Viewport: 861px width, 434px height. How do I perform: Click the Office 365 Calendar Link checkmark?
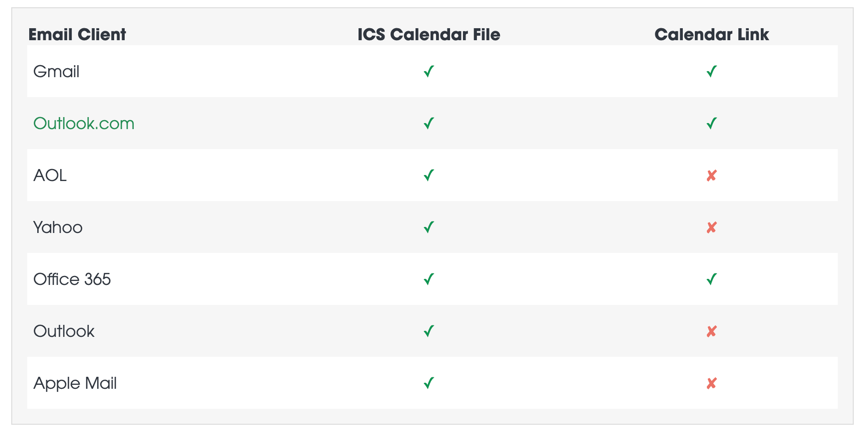[x=711, y=280]
